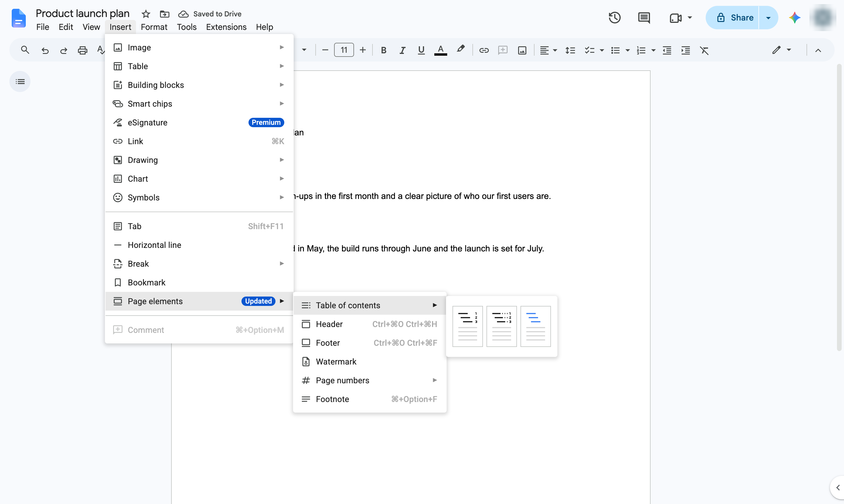This screenshot has height=504, width=844.
Task: Open the alignment dropdown
Action: [x=548, y=50]
